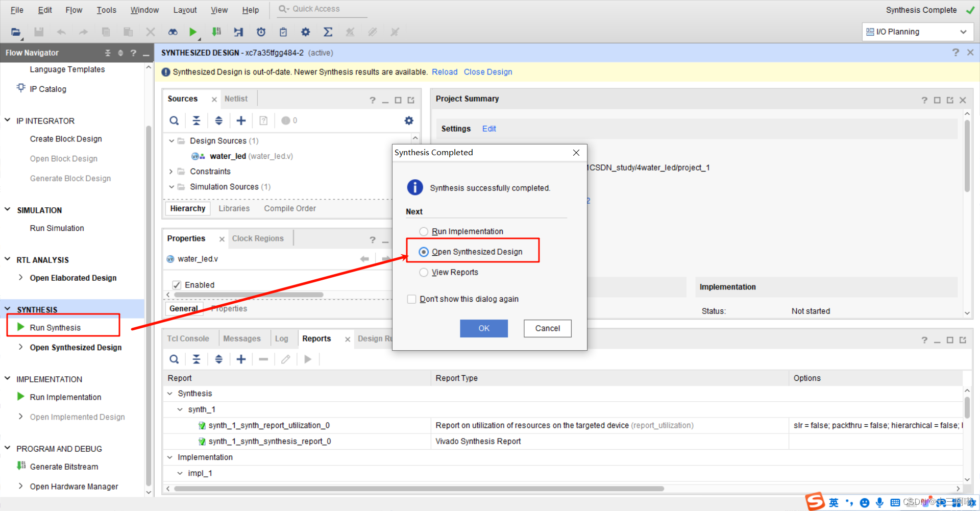The image size is (980, 511).
Task: Switch to Netlist tab
Action: pyautogui.click(x=236, y=99)
